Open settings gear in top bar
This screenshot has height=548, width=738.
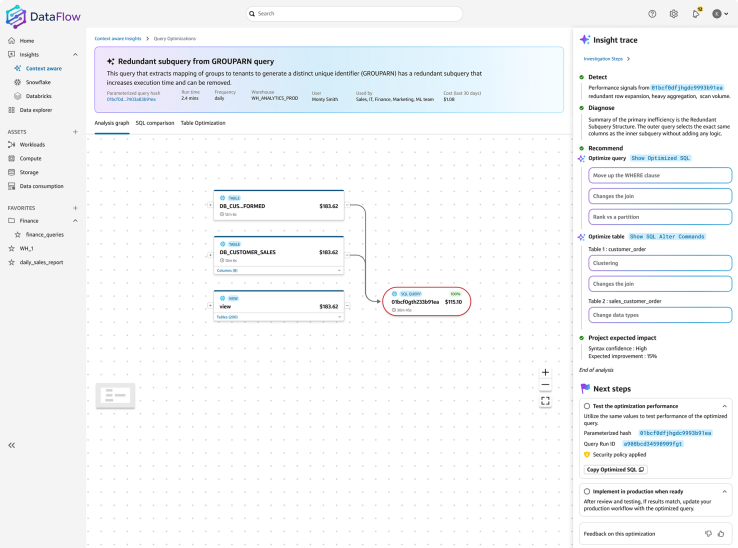click(x=674, y=14)
